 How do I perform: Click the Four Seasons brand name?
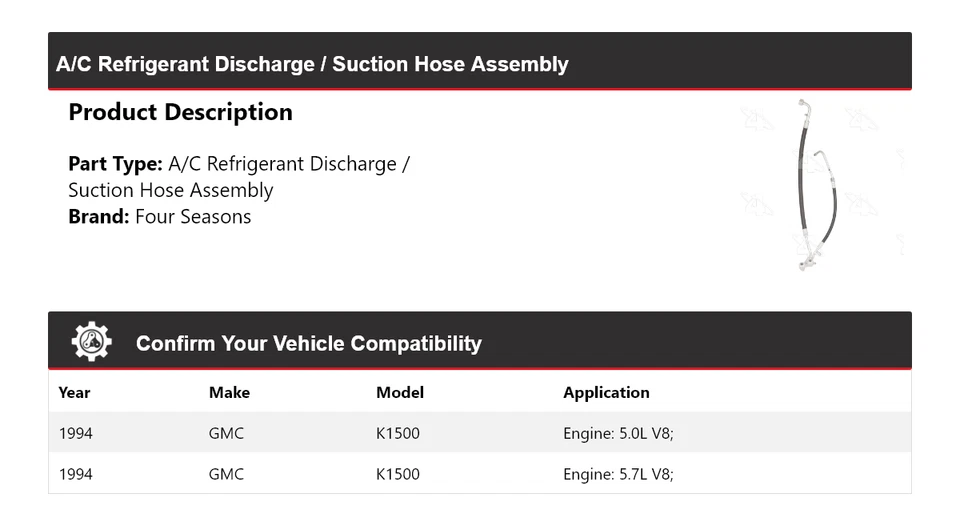coord(193,217)
